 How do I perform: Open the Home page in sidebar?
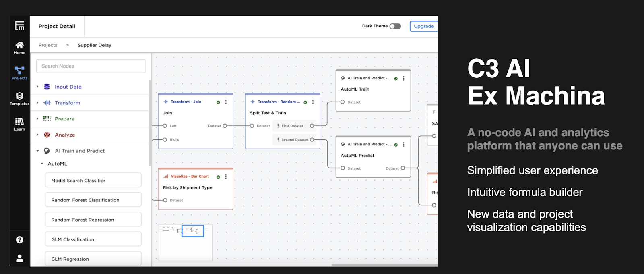click(x=19, y=47)
